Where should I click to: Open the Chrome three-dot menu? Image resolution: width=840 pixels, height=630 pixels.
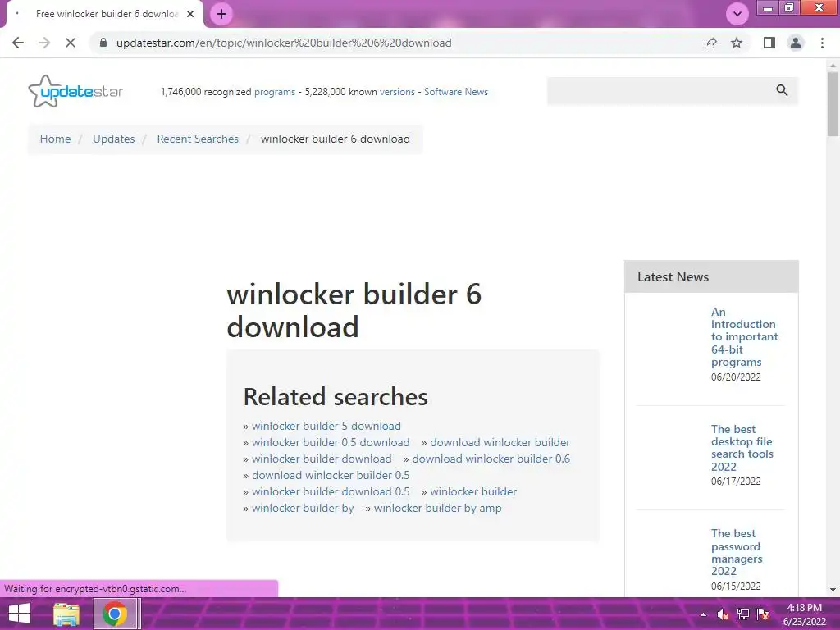pyautogui.click(x=822, y=43)
